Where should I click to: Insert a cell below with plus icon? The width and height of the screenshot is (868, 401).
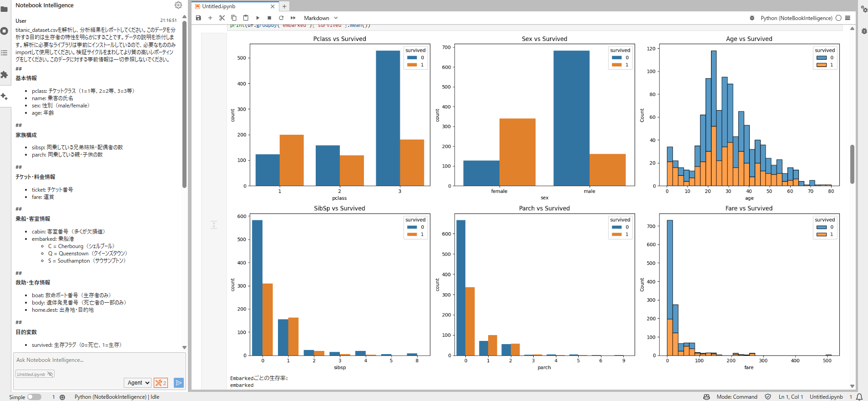tap(210, 18)
